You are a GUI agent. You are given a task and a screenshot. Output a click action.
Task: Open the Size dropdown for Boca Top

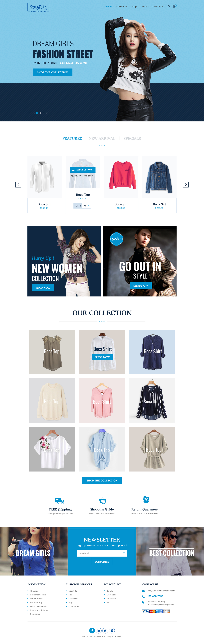click(x=87, y=206)
